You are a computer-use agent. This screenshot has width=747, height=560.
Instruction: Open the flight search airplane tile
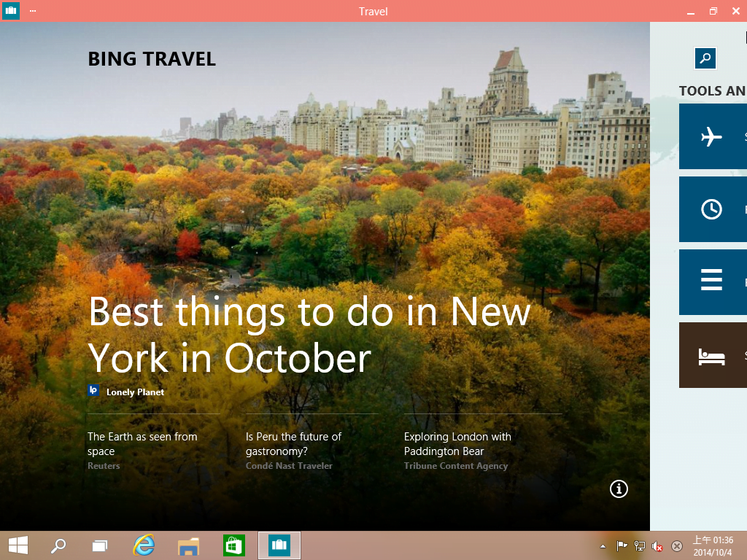713,136
